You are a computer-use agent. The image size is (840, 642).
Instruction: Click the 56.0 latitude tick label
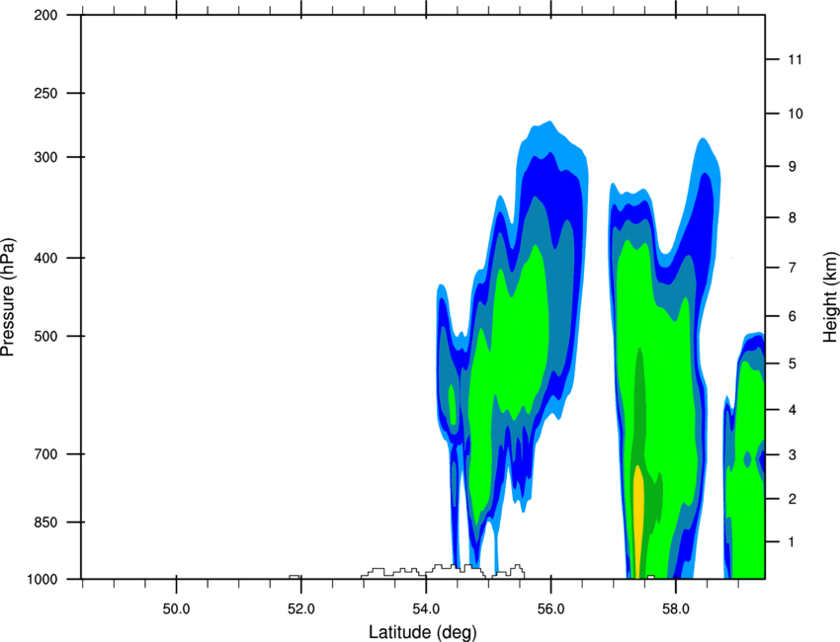click(550, 608)
